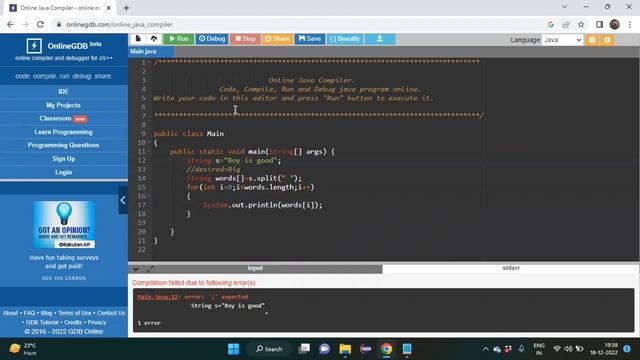The height and width of the screenshot is (360, 640).
Task: Open the Privacy footer link
Action: (97, 322)
